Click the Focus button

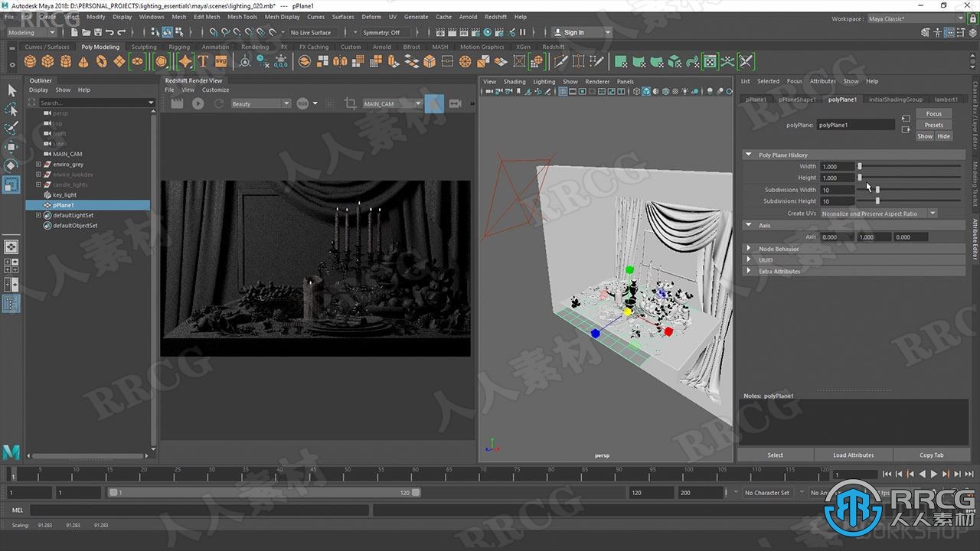coord(934,113)
